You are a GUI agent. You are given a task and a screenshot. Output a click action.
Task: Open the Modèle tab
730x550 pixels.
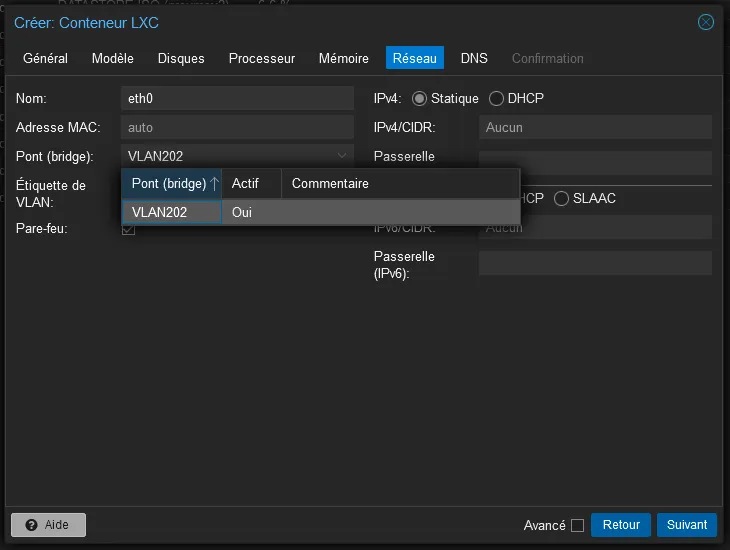[x=113, y=58]
